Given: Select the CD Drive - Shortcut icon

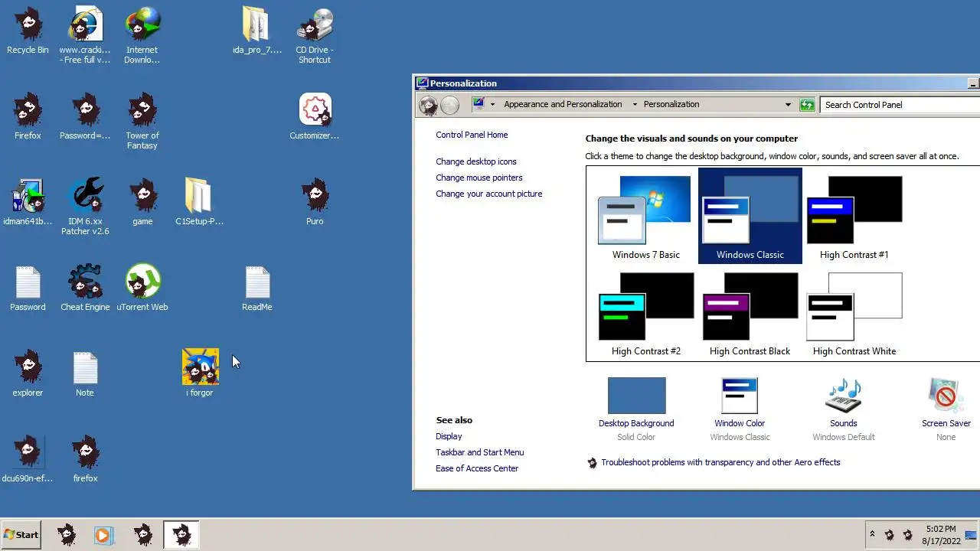Looking at the screenshot, I should [x=315, y=35].
